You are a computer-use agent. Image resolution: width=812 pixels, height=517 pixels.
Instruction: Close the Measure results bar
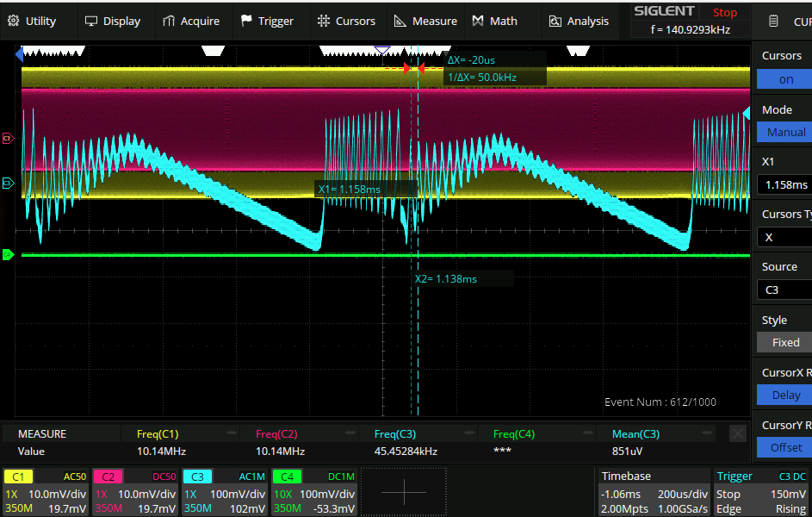[x=737, y=434]
